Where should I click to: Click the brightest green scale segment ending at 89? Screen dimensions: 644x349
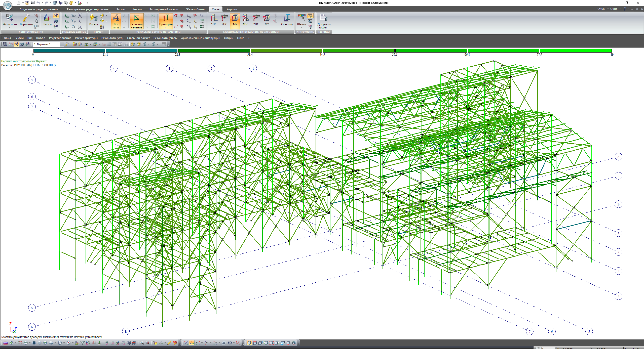576,51
